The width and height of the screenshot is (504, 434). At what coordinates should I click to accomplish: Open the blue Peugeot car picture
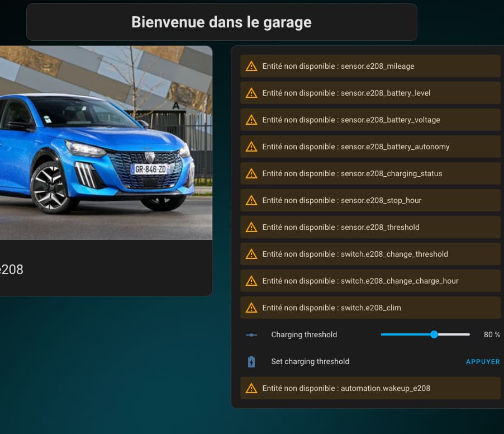[106, 143]
